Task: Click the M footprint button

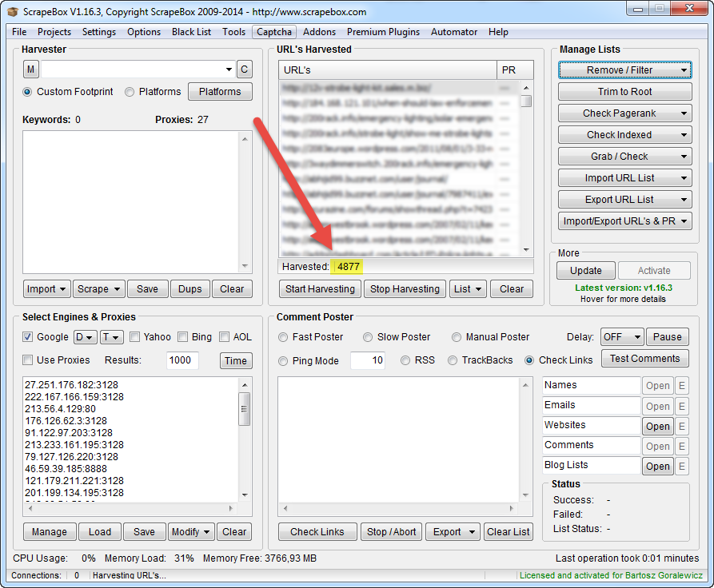Action: [x=30, y=70]
